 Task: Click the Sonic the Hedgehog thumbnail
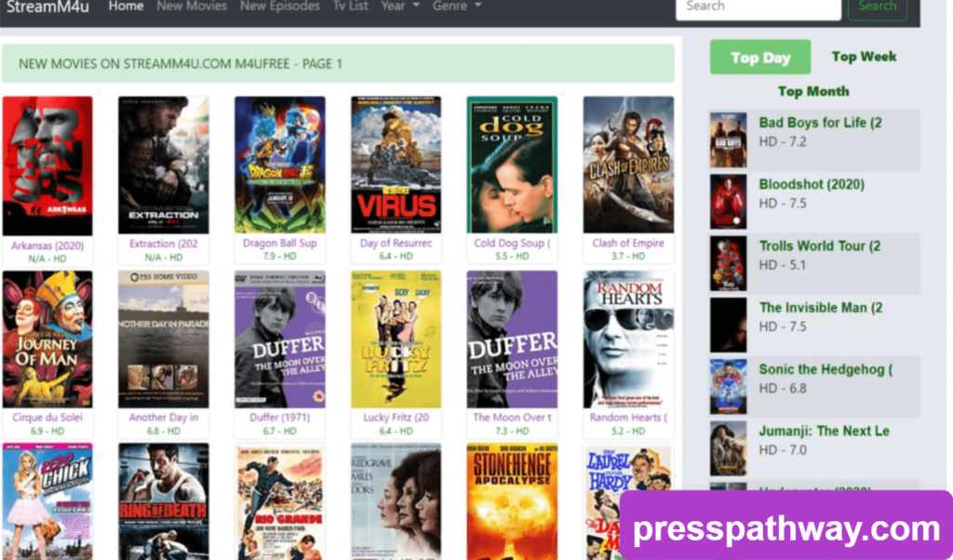tap(728, 387)
